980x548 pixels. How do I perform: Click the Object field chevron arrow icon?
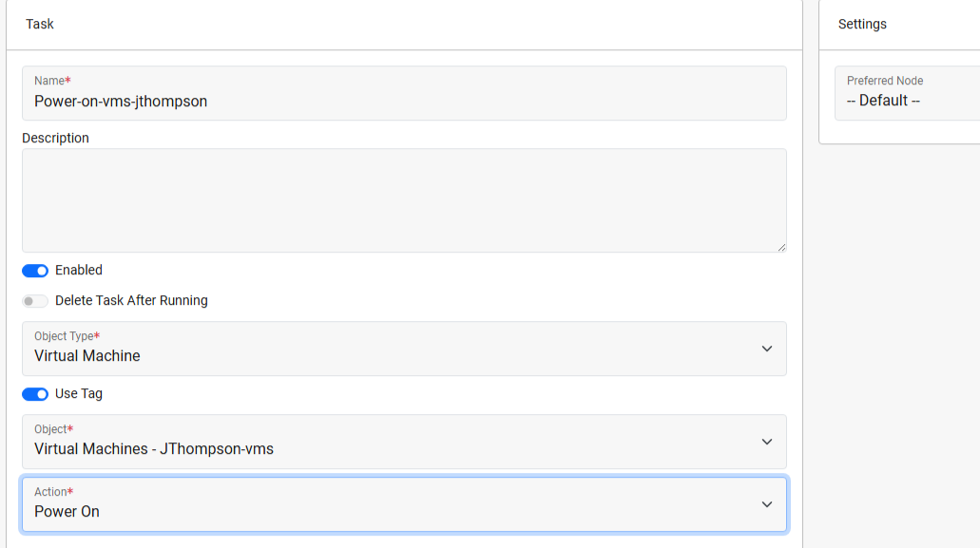pos(767,442)
